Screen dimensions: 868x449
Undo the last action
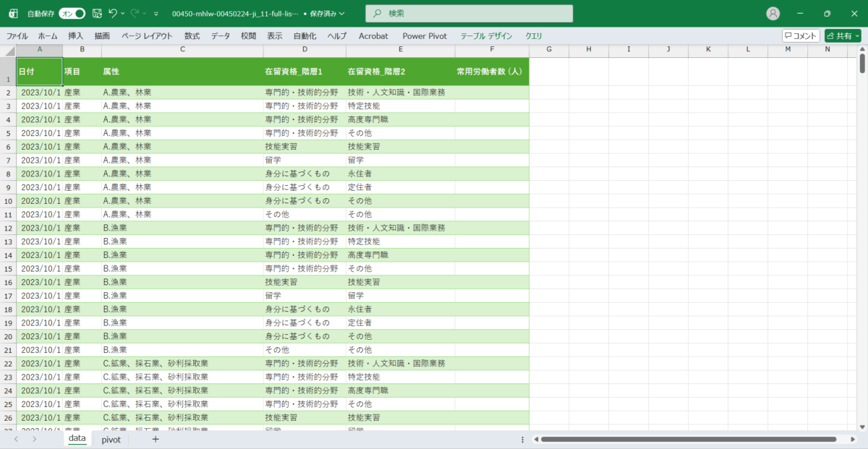pos(113,14)
